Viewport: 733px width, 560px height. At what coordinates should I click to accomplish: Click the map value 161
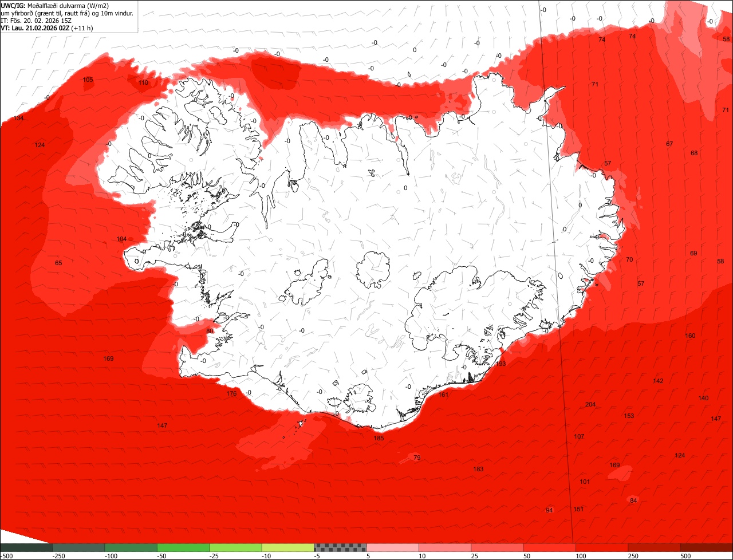point(443,395)
